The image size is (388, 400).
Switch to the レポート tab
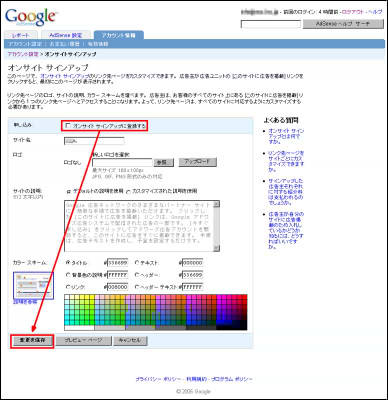(21, 35)
